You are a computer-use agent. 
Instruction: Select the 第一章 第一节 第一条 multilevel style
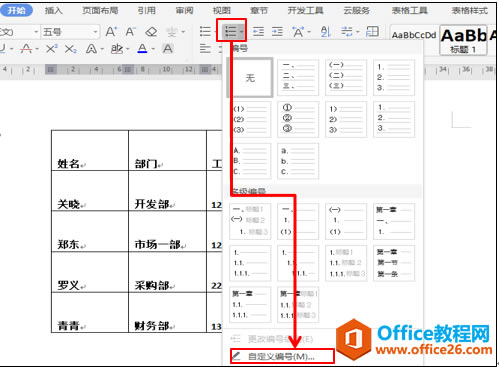394,263
